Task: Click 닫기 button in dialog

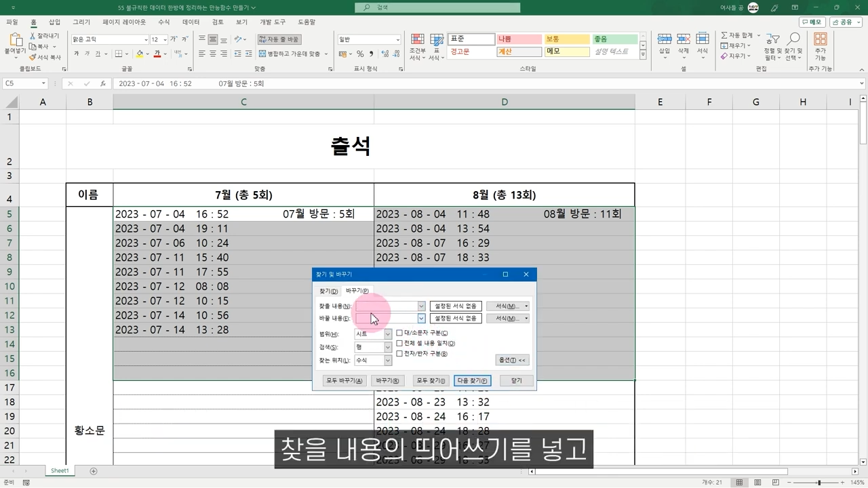Action: tap(516, 381)
